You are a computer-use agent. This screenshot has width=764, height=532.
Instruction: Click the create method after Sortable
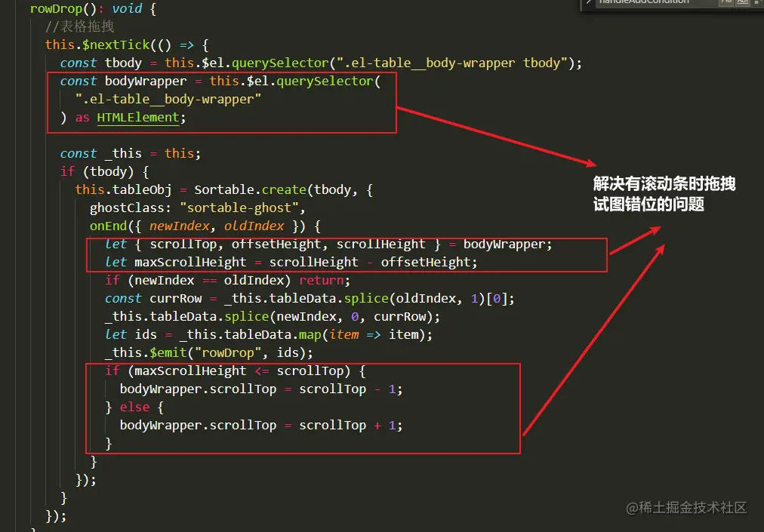tap(284, 189)
